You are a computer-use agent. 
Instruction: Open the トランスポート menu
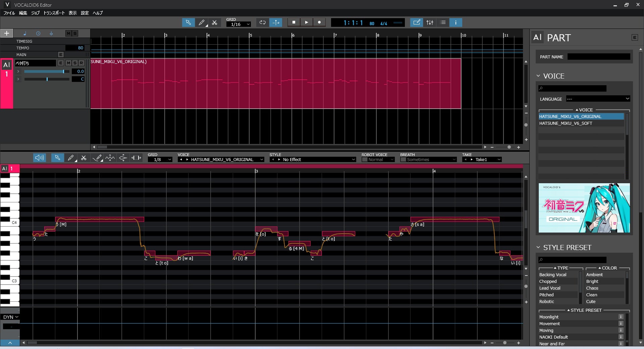pos(55,13)
